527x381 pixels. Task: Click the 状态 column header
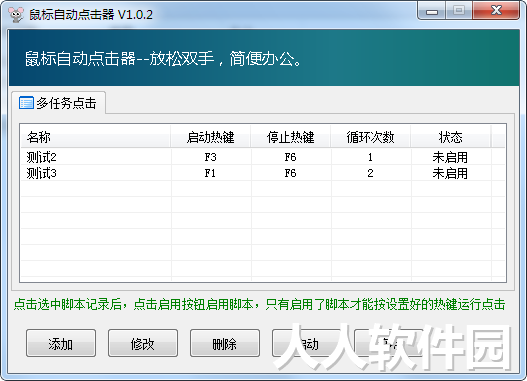click(451, 137)
